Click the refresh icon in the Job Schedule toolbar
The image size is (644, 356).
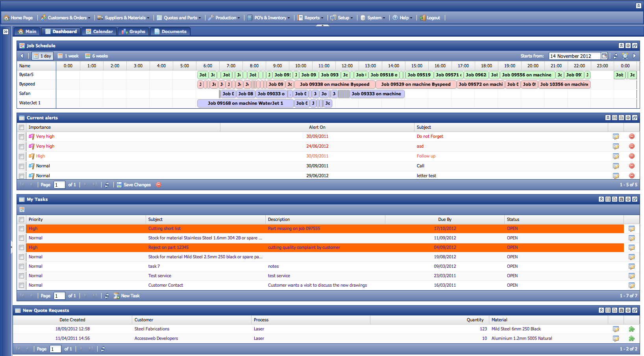616,56
